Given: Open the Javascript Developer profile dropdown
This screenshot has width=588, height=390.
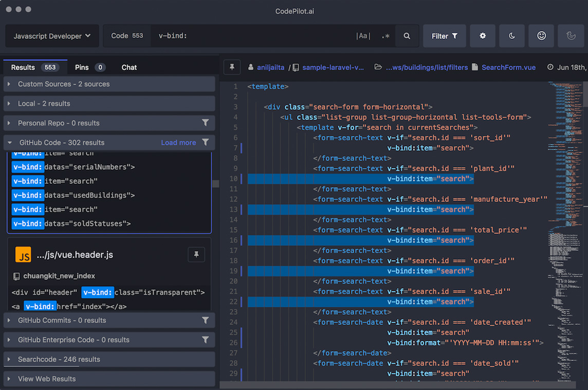Looking at the screenshot, I should [x=52, y=36].
